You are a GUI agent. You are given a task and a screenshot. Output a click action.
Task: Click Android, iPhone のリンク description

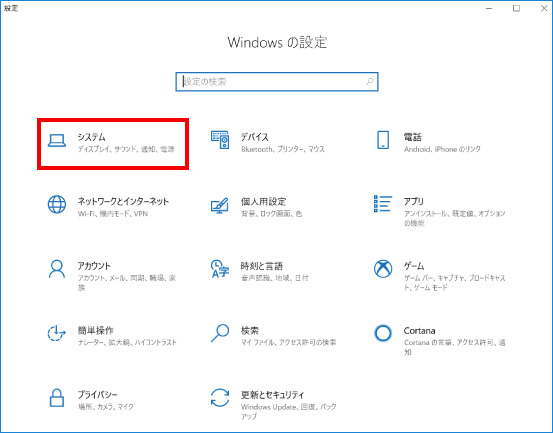[442, 149]
